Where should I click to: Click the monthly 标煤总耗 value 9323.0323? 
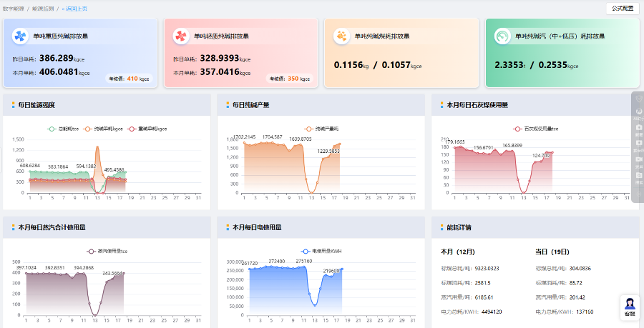487,269
